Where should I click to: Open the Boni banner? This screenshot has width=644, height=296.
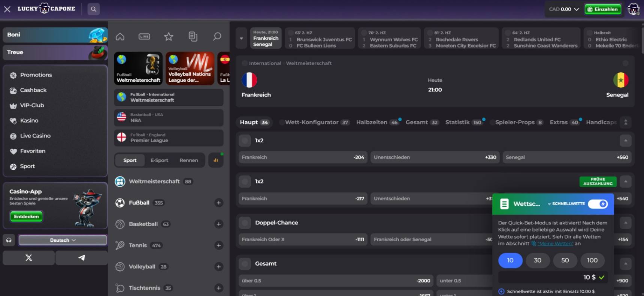point(55,35)
